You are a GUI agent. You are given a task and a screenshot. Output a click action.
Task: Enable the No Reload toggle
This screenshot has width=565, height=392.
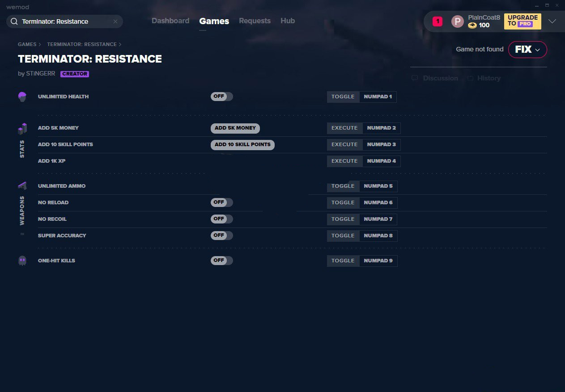tap(222, 202)
